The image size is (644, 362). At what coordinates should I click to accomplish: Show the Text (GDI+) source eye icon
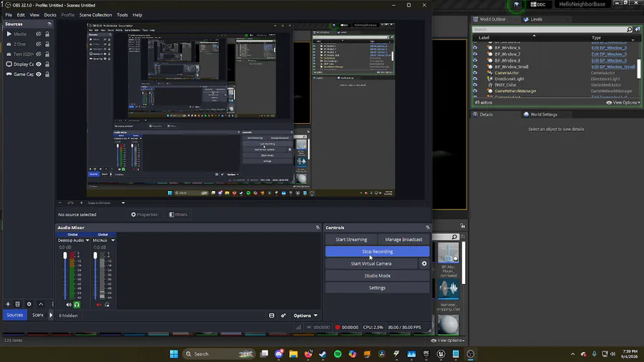(x=39, y=54)
